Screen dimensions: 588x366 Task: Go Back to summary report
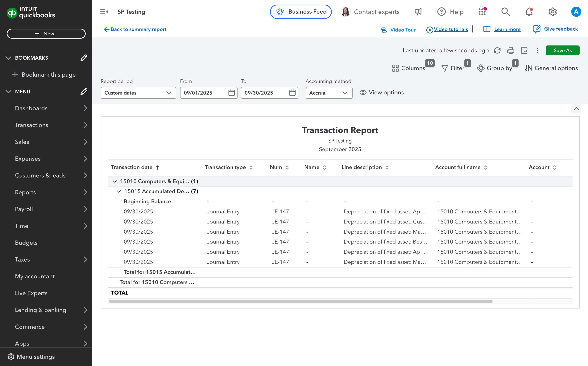(x=135, y=29)
